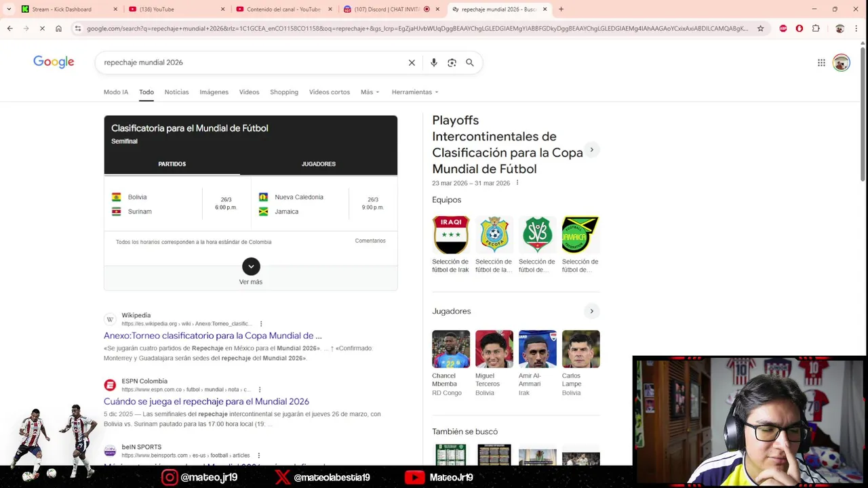The height and width of the screenshot is (488, 868).
Task: Open Google Lens image search icon
Action: coord(452,62)
